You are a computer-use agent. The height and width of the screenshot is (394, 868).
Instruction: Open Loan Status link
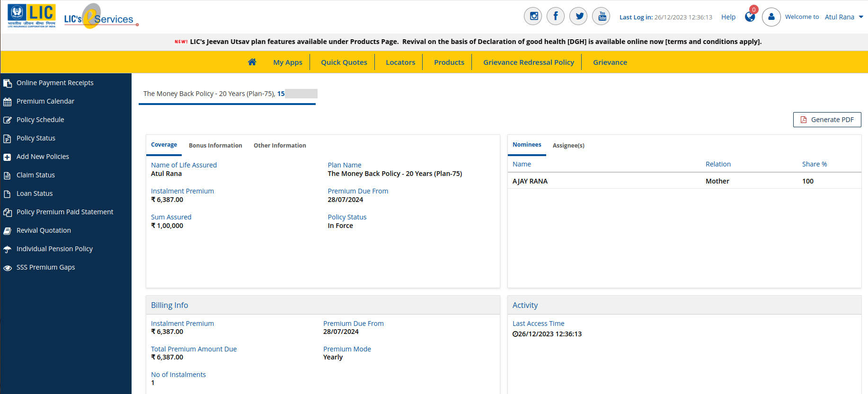(35, 193)
